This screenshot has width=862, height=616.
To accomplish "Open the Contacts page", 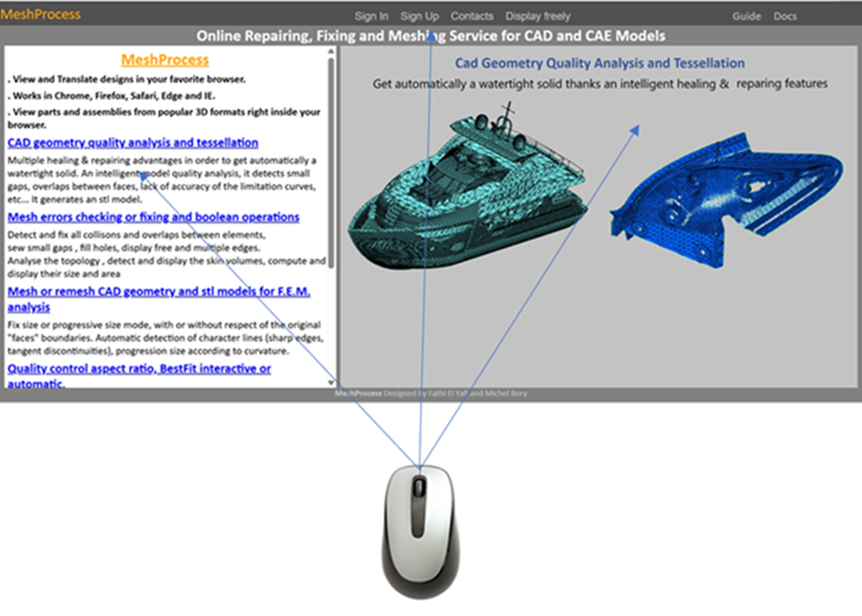I will 472,16.
